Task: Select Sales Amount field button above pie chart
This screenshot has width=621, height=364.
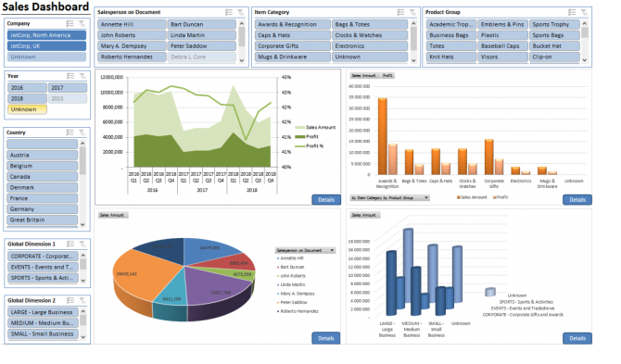Action: pos(112,215)
